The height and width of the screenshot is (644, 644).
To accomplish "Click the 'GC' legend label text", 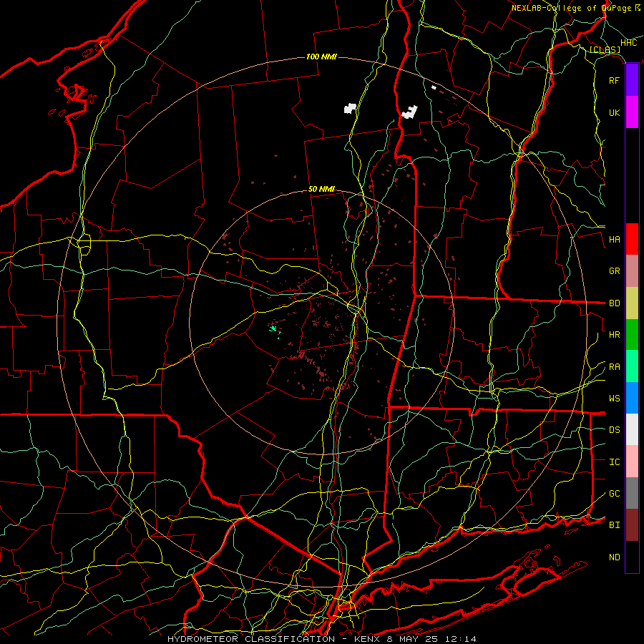I will (x=615, y=493).
